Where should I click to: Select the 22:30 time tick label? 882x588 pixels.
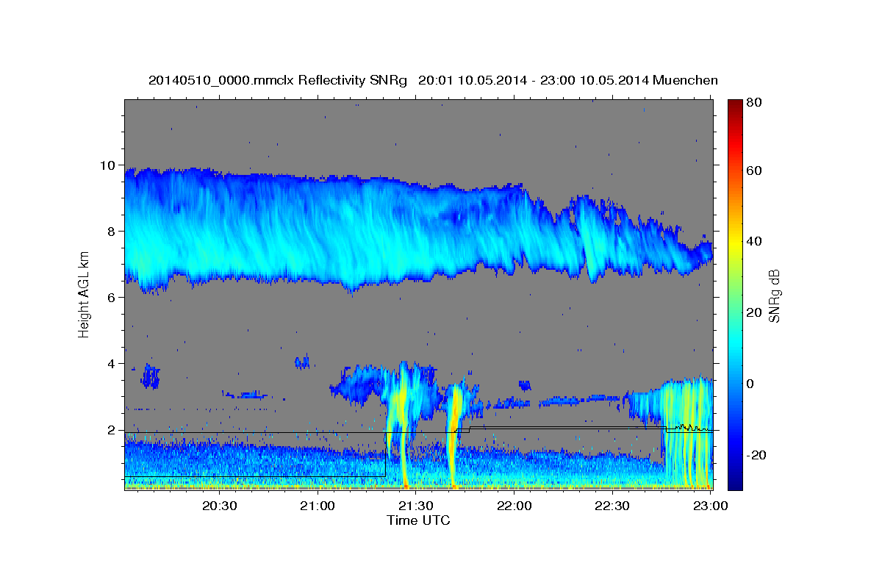612,506
